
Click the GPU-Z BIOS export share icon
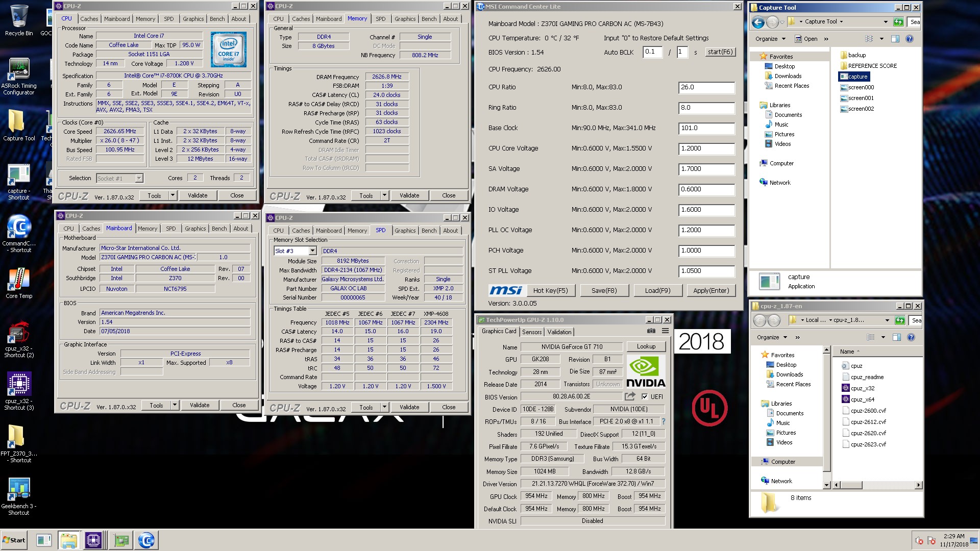coord(630,396)
